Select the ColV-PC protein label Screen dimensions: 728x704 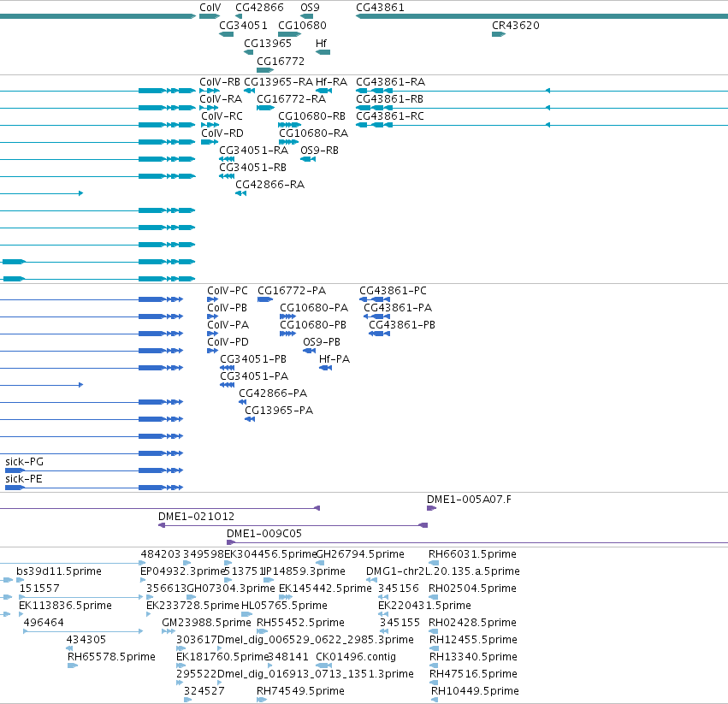point(227,291)
